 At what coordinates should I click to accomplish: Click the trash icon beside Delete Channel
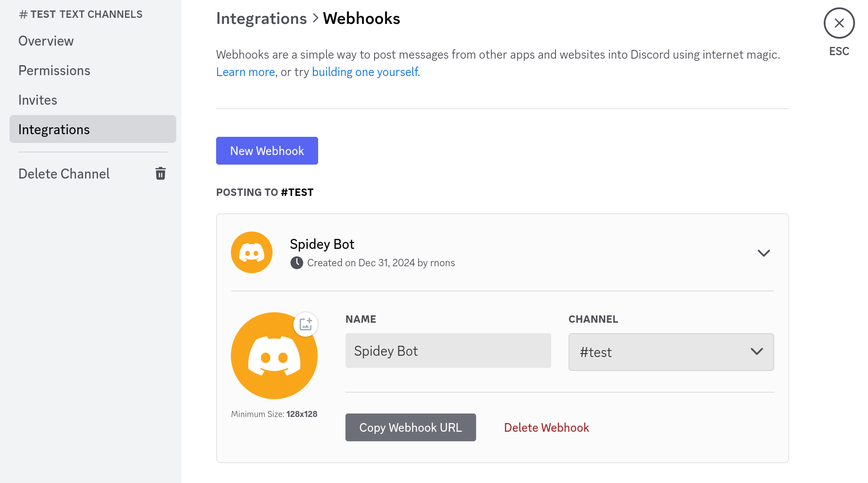tap(161, 173)
